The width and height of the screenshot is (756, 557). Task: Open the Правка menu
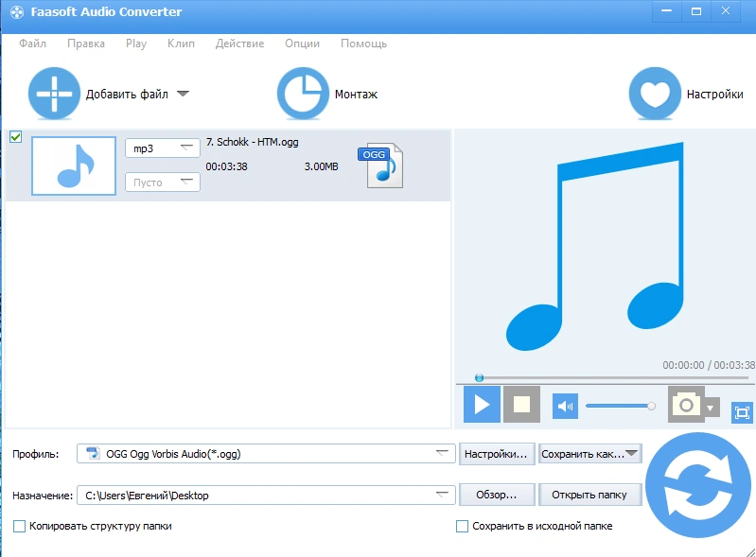(x=86, y=44)
